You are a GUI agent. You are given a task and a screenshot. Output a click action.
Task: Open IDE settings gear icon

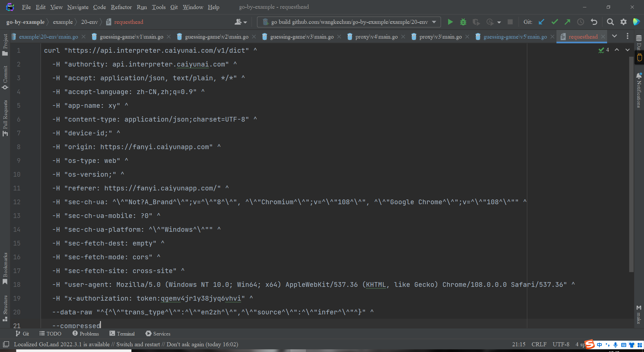[623, 22]
